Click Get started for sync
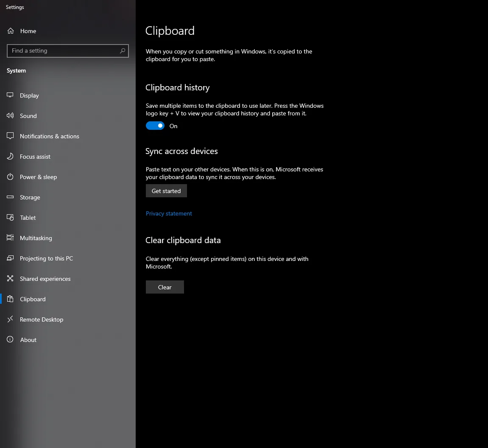The height and width of the screenshot is (448, 488). pos(166,191)
